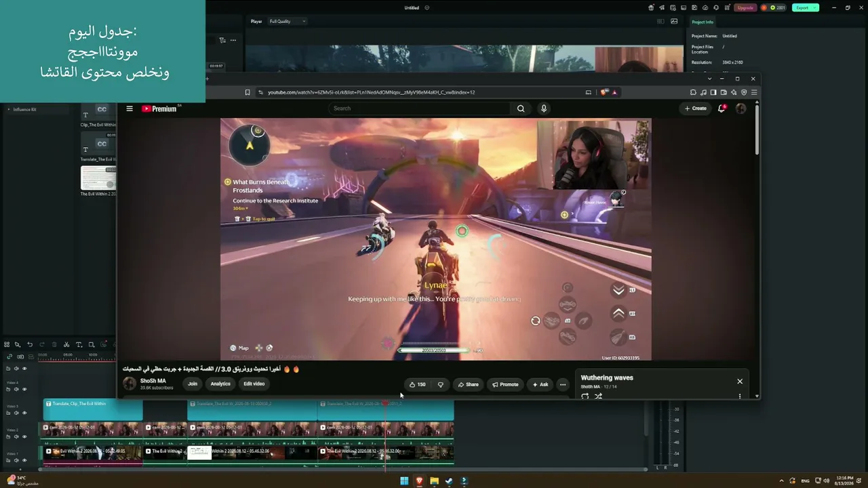Viewport: 868px width, 488px height.
Task: Open Steam from the taskbar
Action: point(449,481)
